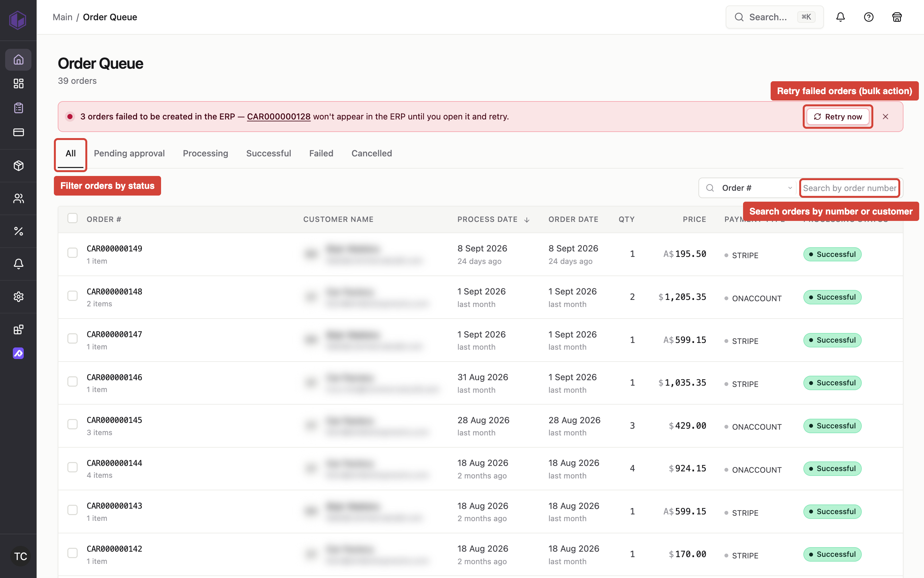Open the purple app shortcut icon in sidebar
This screenshot has height=578, width=924.
pos(18,353)
